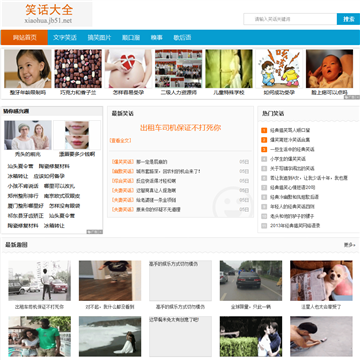Open the 糗事 menu item

(157, 38)
